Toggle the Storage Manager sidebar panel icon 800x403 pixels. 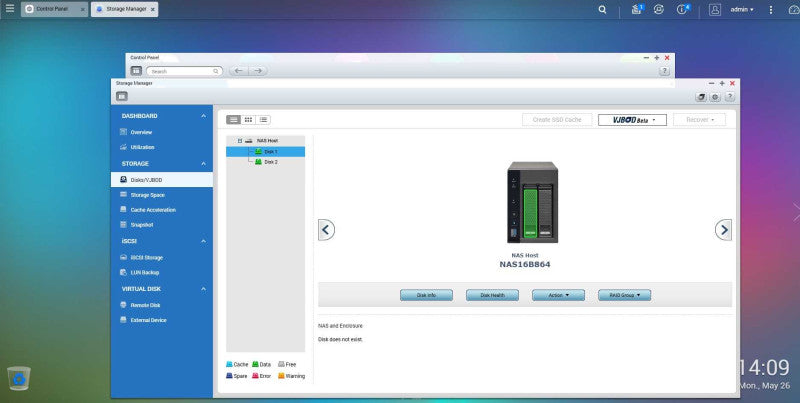click(121, 96)
